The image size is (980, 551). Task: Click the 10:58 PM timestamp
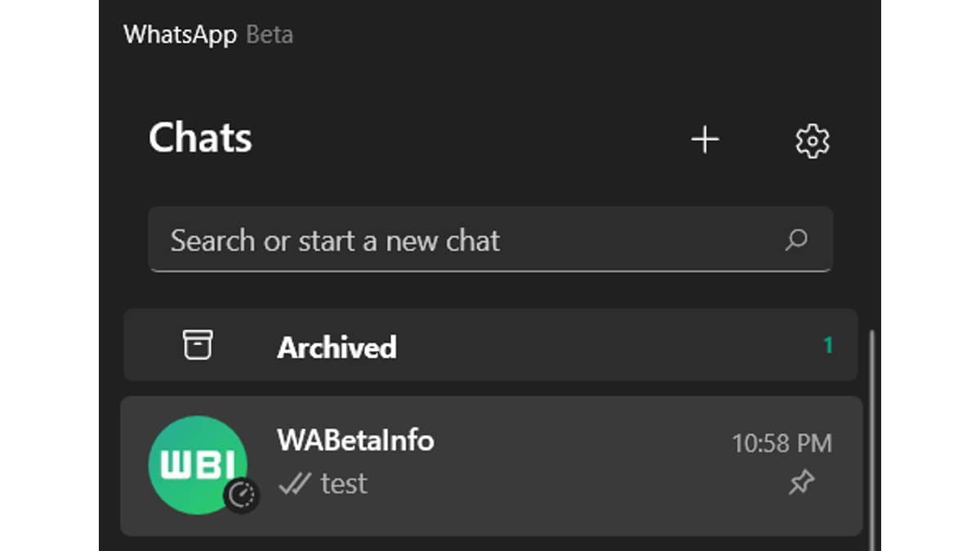coord(782,444)
